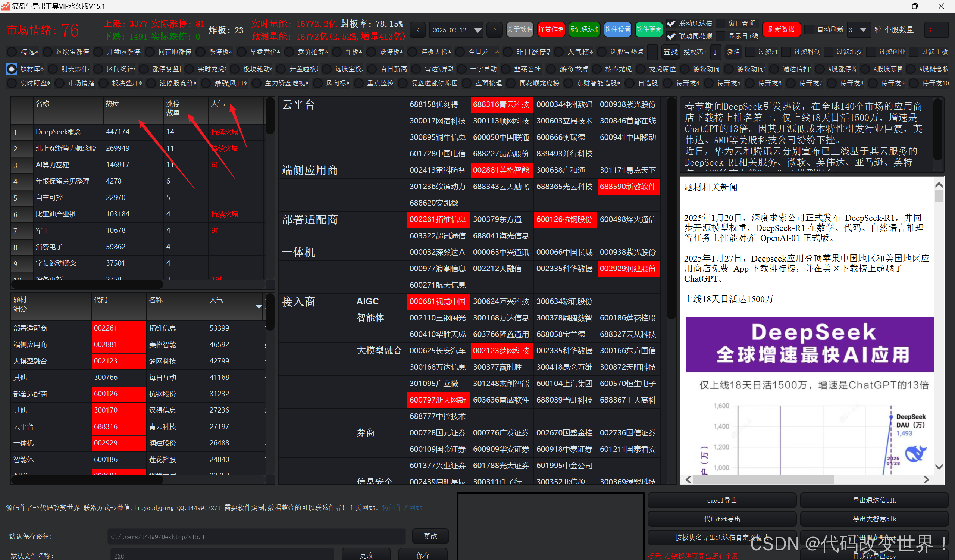Click news panel scroll-up arrow
The image size is (955, 560).
click(x=939, y=185)
